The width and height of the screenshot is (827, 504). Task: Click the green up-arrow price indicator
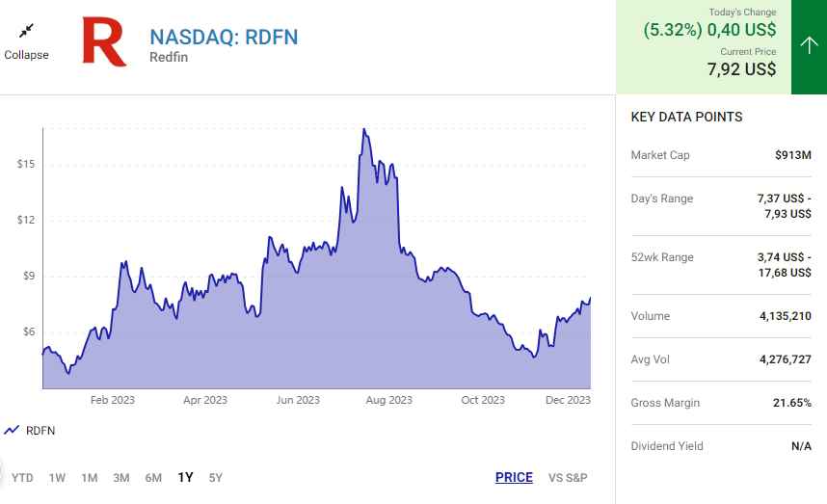coord(809,45)
